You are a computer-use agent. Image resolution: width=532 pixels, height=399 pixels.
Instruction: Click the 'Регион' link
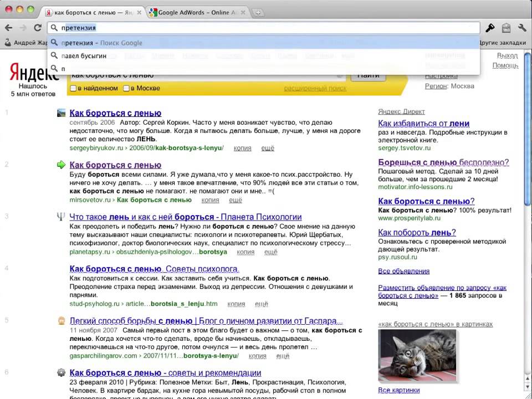pos(436,86)
